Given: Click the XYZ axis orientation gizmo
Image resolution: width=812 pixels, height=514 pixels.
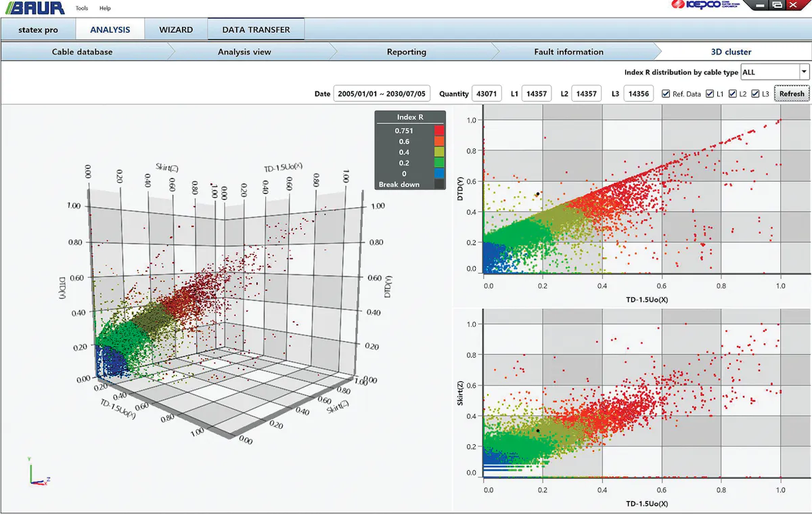Looking at the screenshot, I should [x=38, y=473].
